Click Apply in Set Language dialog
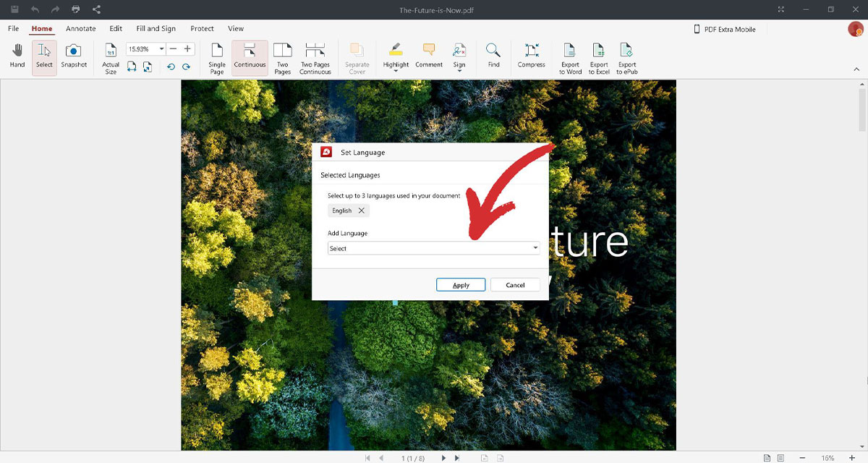This screenshot has height=463, width=868. (461, 285)
